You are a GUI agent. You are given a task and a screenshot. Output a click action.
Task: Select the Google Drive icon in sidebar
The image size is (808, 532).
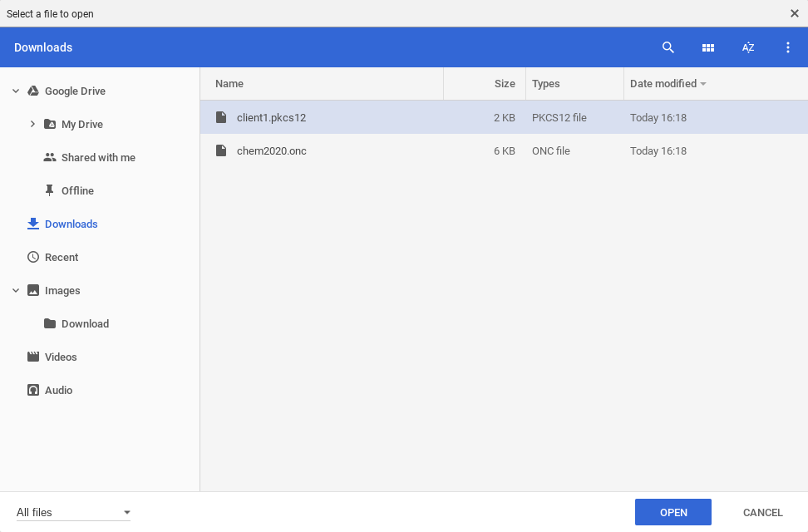(33, 91)
